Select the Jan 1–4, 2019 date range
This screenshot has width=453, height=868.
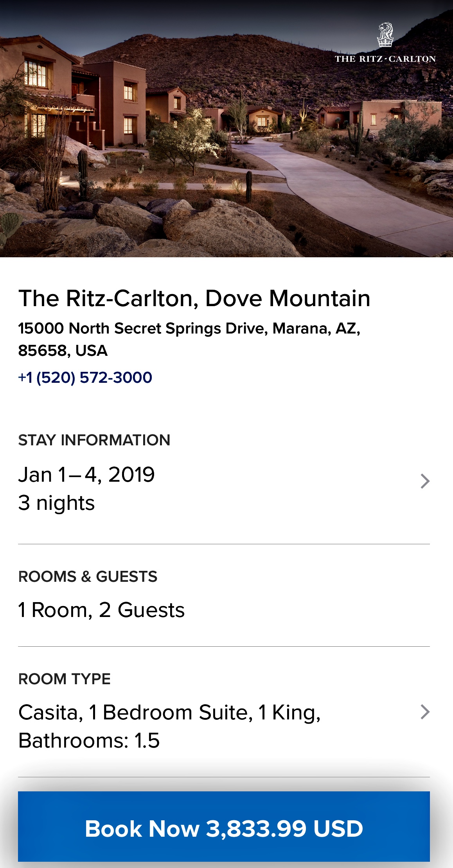86,475
